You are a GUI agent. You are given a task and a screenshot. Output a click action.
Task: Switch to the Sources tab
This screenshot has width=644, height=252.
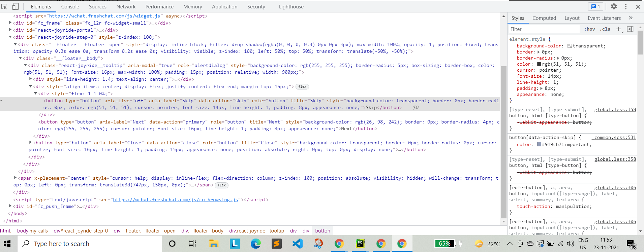[x=98, y=6]
